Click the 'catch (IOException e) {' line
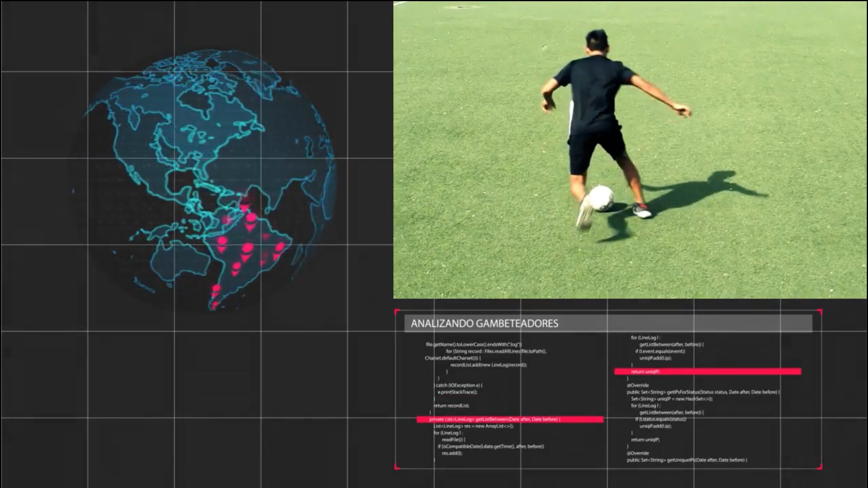This screenshot has width=868, height=488. [x=459, y=385]
